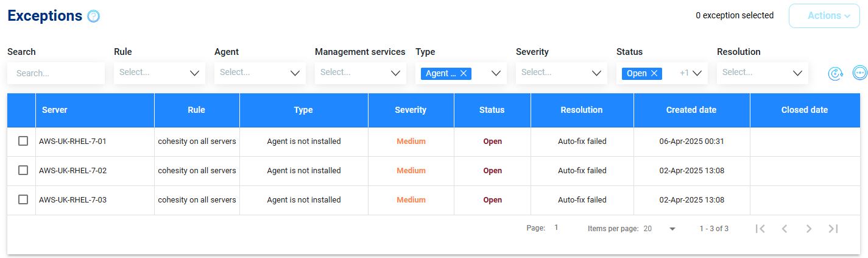868x258 pixels.
Task: Remove the Agent type filter chip
Action: tap(464, 73)
